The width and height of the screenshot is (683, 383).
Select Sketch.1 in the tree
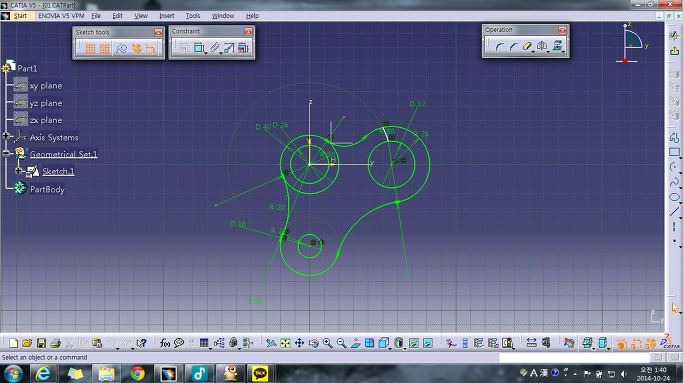tap(58, 171)
